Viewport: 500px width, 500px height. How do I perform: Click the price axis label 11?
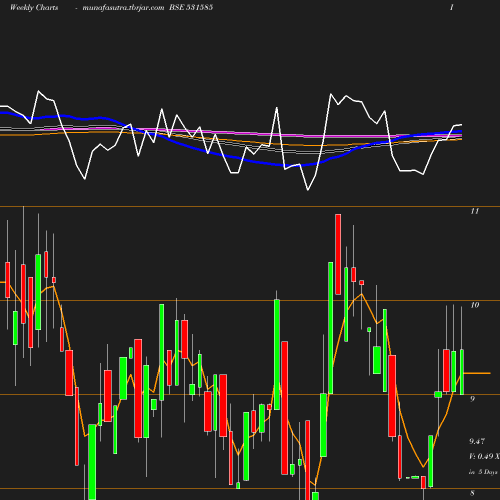coord(475,211)
